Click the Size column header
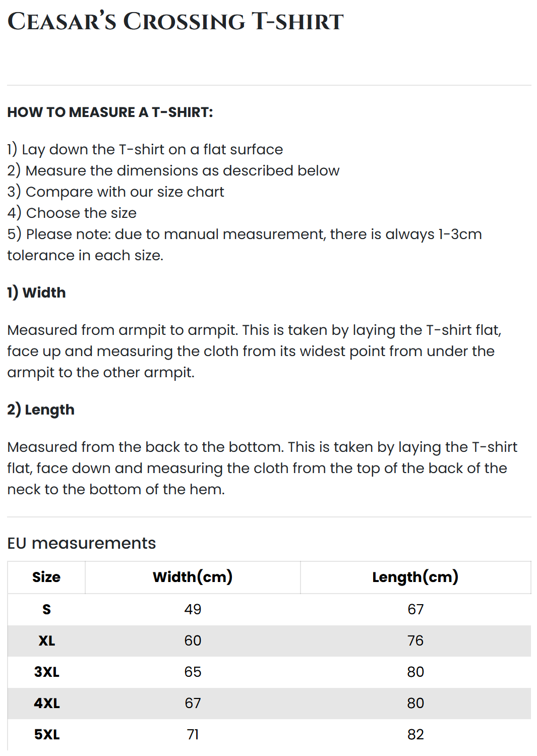537x756 pixels. click(46, 577)
